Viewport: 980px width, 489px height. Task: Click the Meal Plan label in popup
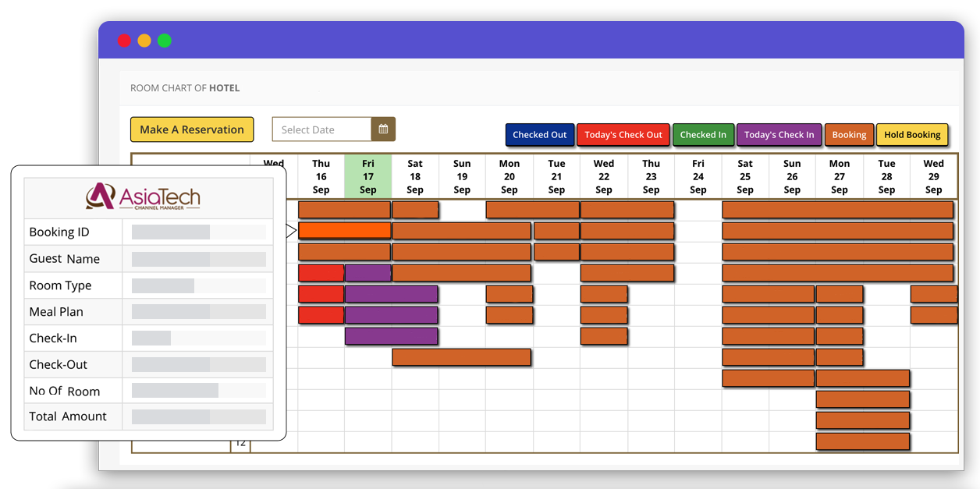pyautogui.click(x=56, y=311)
